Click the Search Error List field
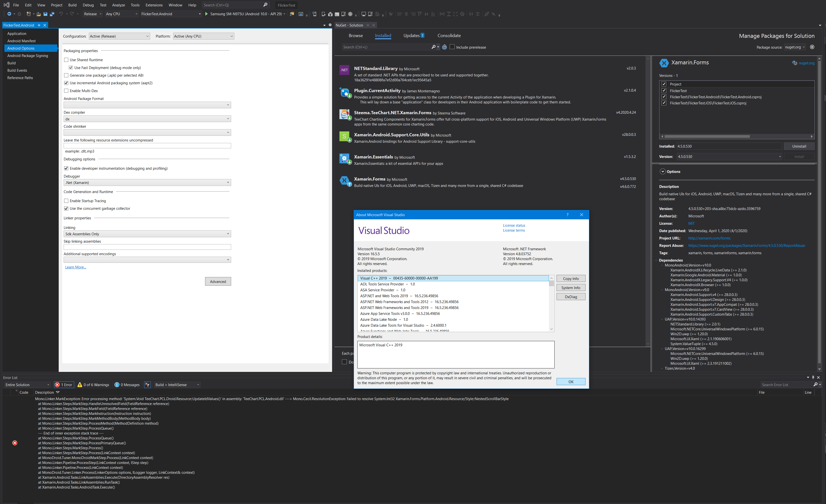The image size is (826, 504). [786, 385]
